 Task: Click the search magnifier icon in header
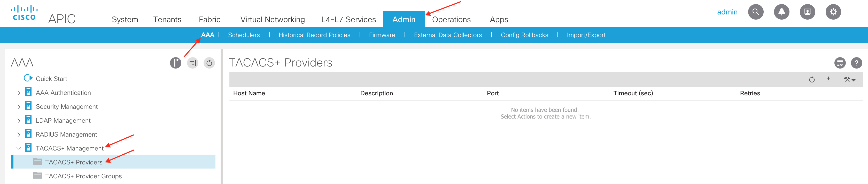(x=755, y=12)
